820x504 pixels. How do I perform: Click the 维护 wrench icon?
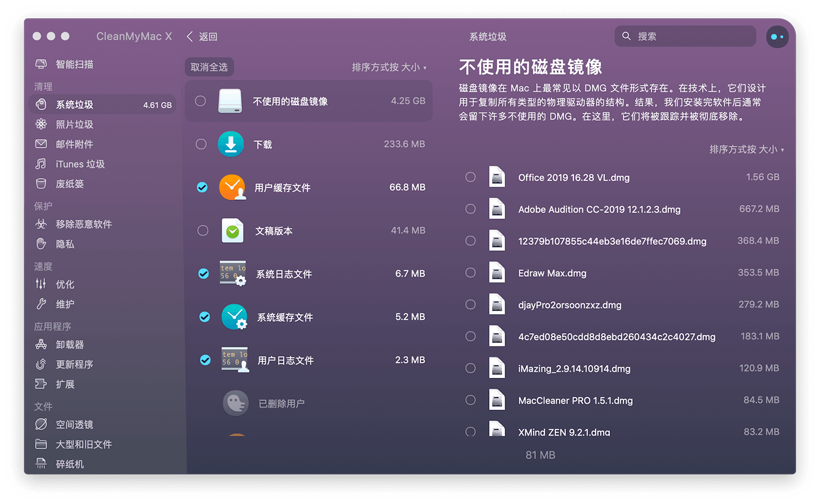point(41,304)
